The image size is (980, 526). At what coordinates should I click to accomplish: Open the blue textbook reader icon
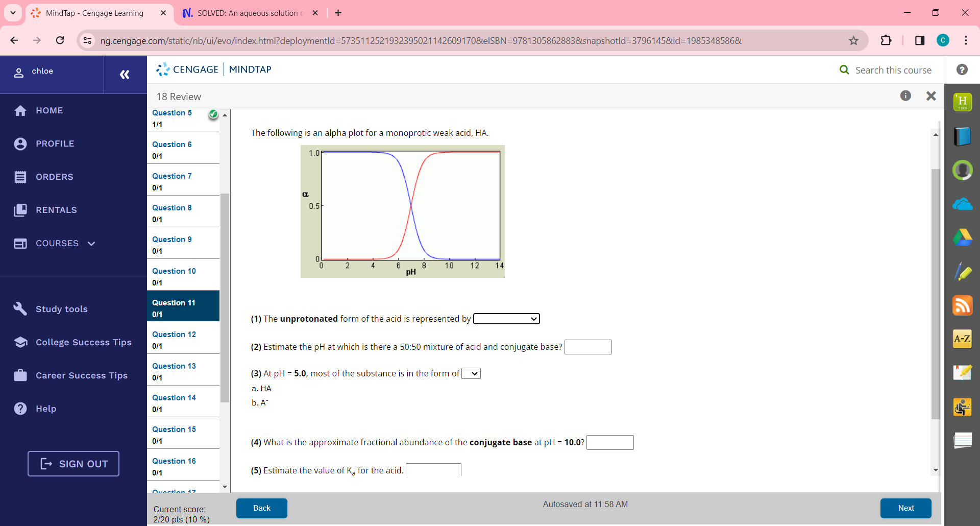pyautogui.click(x=963, y=136)
